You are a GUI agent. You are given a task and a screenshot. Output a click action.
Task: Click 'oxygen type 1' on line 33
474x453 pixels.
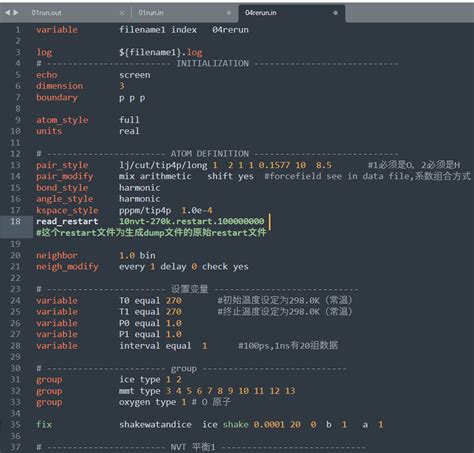click(153, 402)
